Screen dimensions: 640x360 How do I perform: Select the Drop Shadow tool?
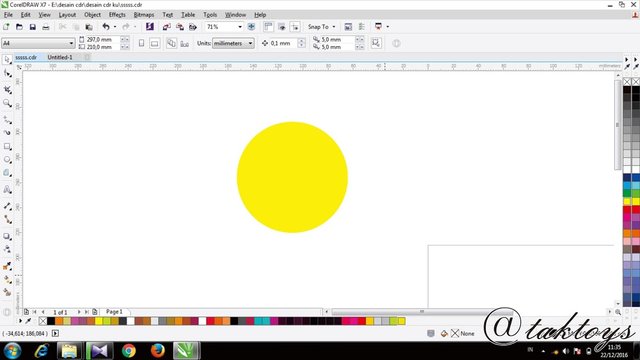coord(7,236)
